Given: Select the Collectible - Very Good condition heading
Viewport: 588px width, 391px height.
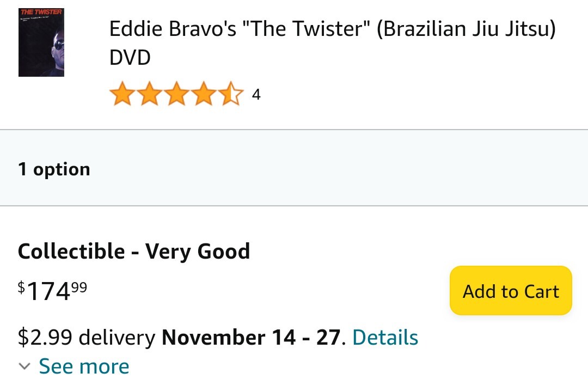Looking at the screenshot, I should coord(134,251).
